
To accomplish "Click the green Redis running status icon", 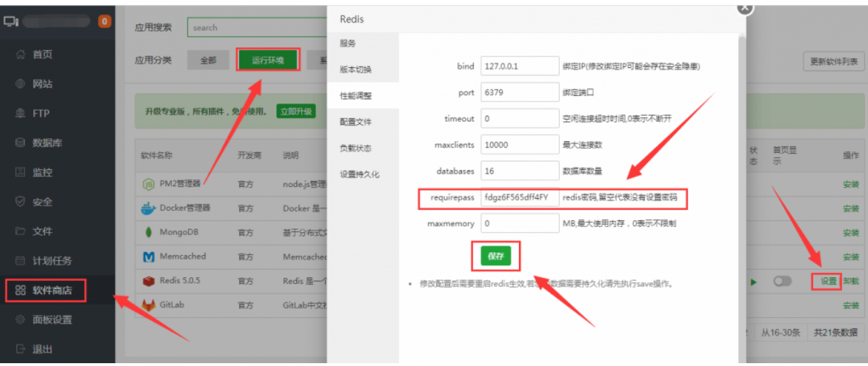I will [x=754, y=282].
